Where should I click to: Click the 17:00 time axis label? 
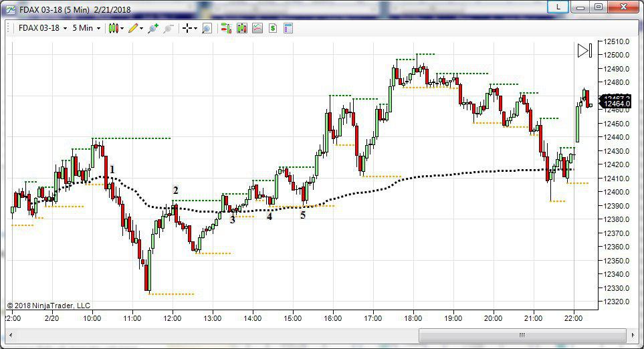coord(373,318)
